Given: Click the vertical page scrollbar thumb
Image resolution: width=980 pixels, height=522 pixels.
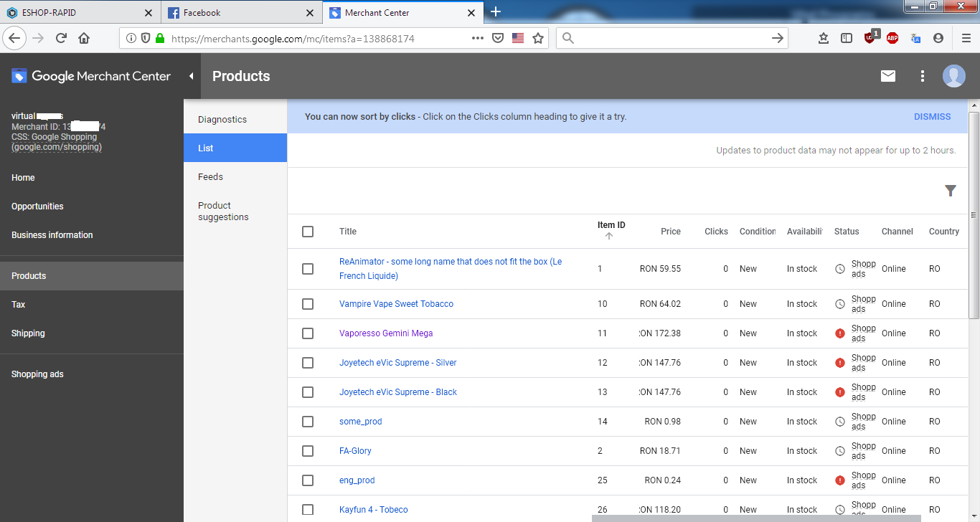Looking at the screenshot, I should pyautogui.click(x=974, y=215).
